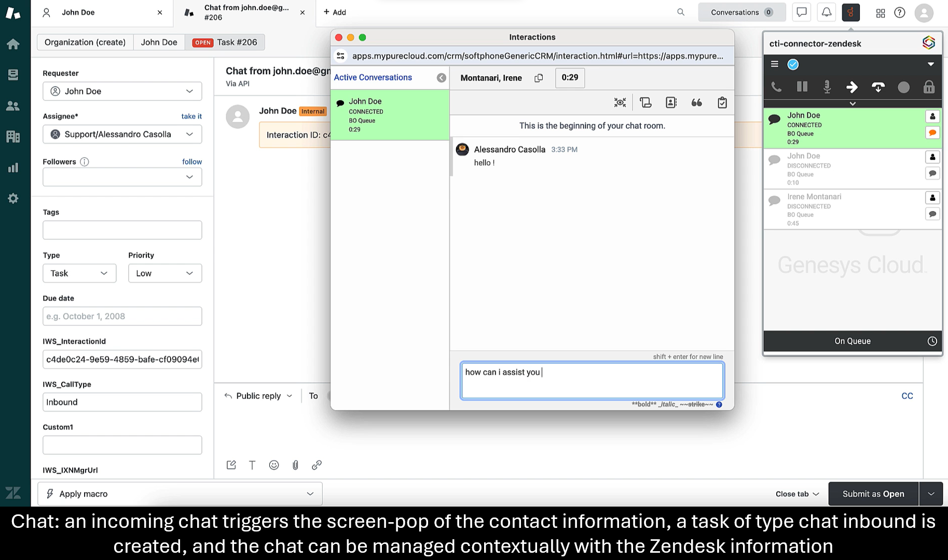948x560 pixels.
Task: Open canned responses quote icon
Action: pyautogui.click(x=696, y=103)
